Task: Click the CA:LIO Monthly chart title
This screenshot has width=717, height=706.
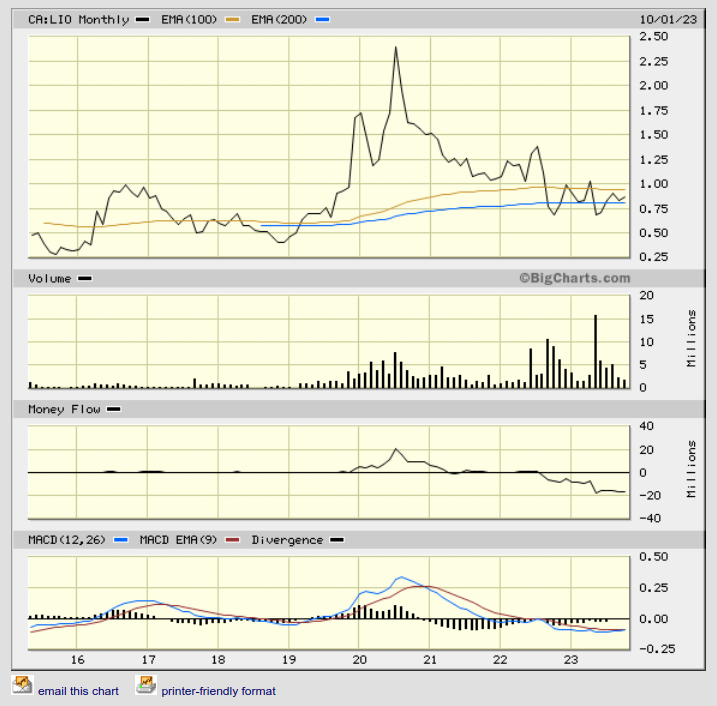Action: click(79, 20)
